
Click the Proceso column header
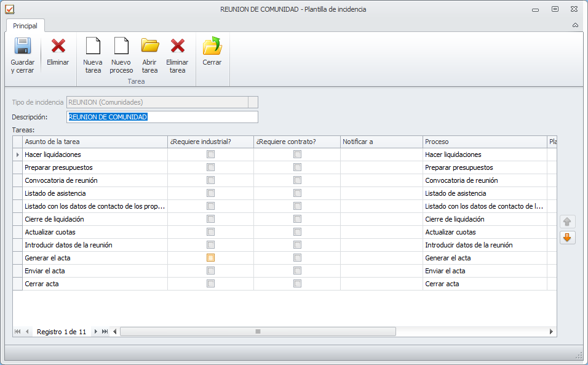(x=485, y=142)
